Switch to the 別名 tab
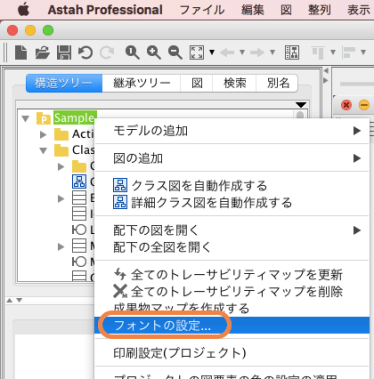Image resolution: width=374 pixels, height=379 pixels. [278, 83]
